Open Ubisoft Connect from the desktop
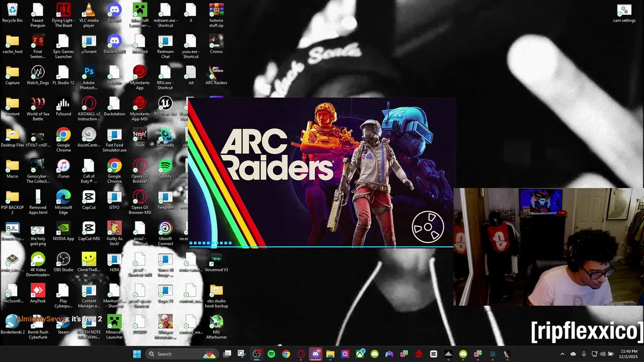644x362 pixels. (165, 233)
